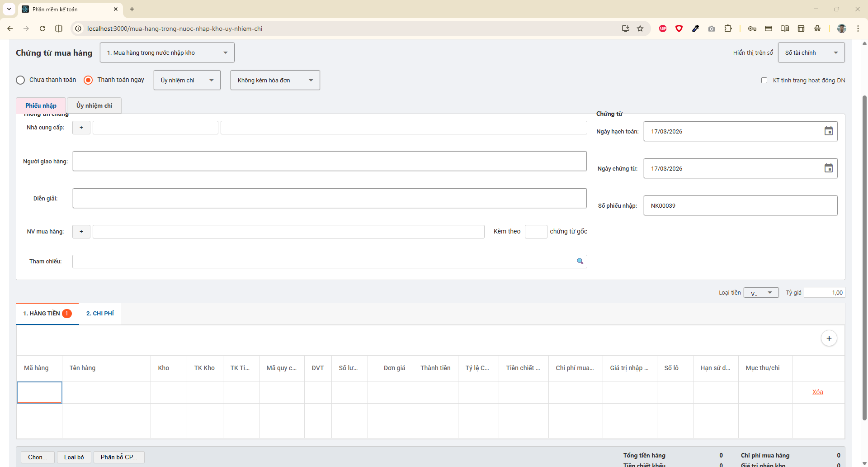Screen dimensions: 868x467
Task: Switch to the 2. CHI PHÍ tab
Action: (x=100, y=314)
